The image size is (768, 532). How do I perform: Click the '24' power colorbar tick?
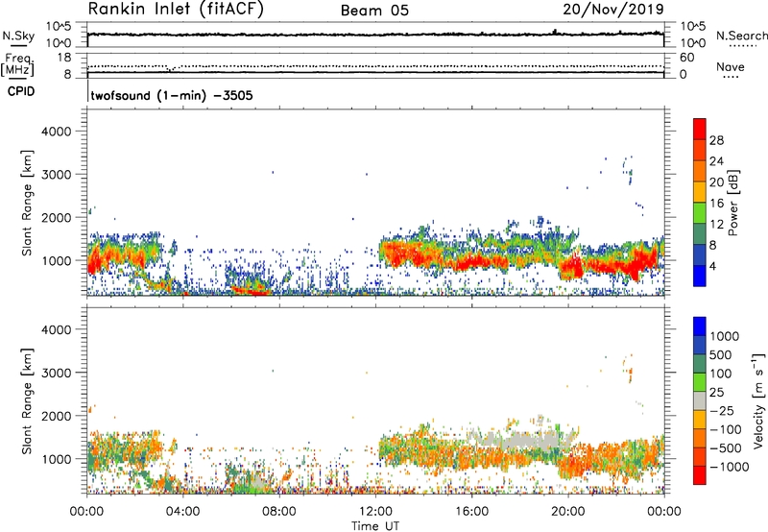(x=716, y=161)
